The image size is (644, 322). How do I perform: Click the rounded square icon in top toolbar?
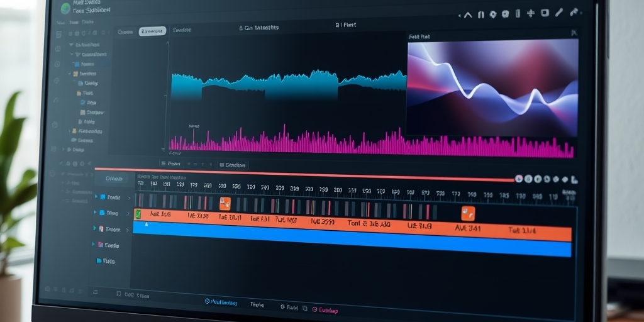tap(545, 13)
